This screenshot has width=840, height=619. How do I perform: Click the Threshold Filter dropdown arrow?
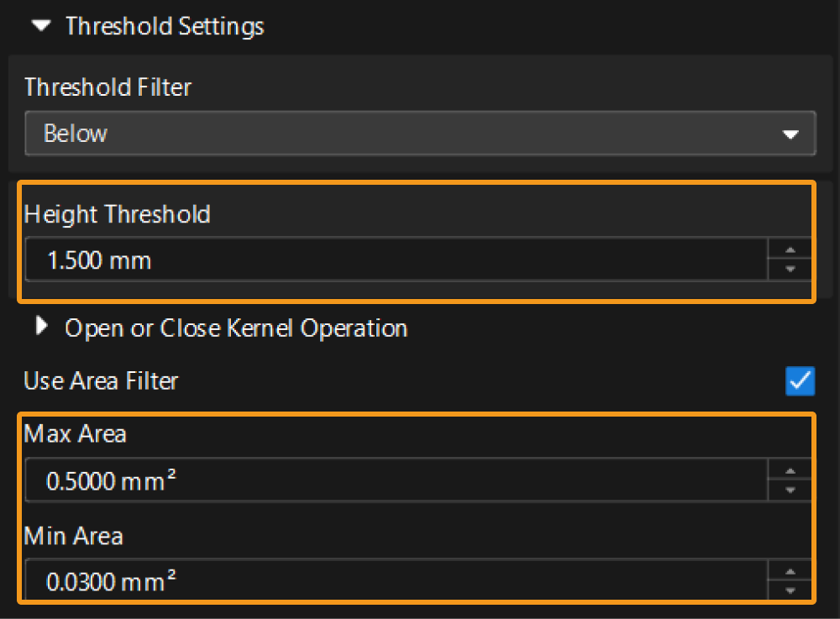[789, 134]
